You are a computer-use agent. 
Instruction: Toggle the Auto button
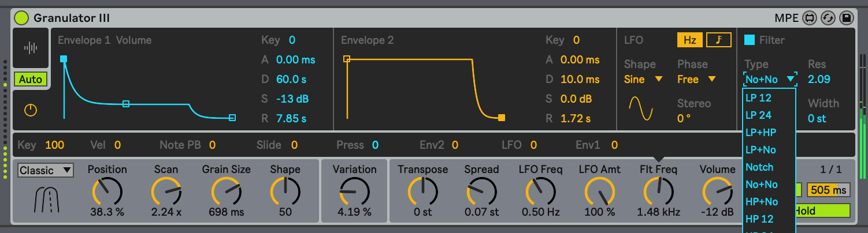tap(31, 80)
